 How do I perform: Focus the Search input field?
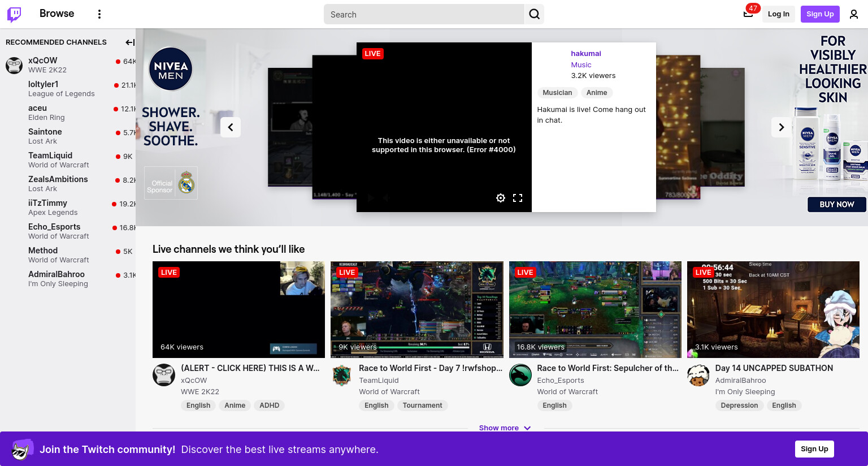coord(424,14)
